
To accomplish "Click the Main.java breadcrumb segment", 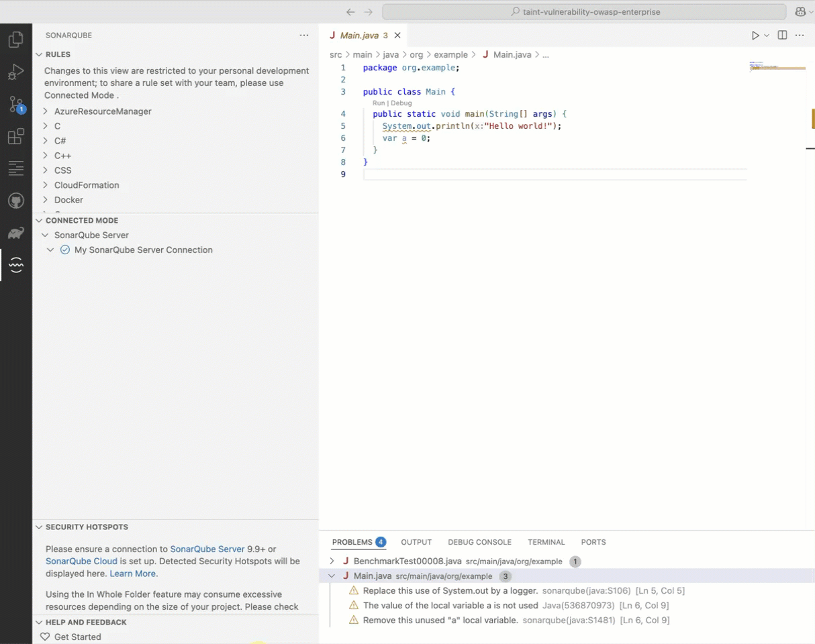I will [512, 54].
